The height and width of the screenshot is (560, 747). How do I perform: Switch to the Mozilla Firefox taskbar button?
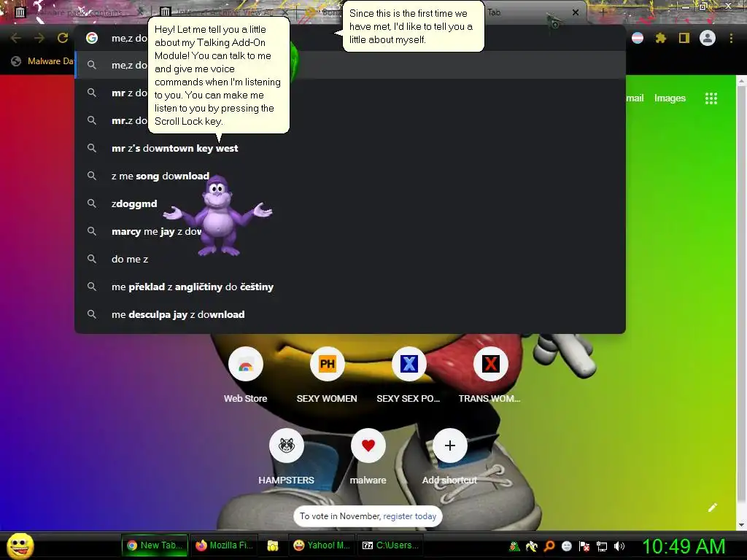click(x=225, y=545)
